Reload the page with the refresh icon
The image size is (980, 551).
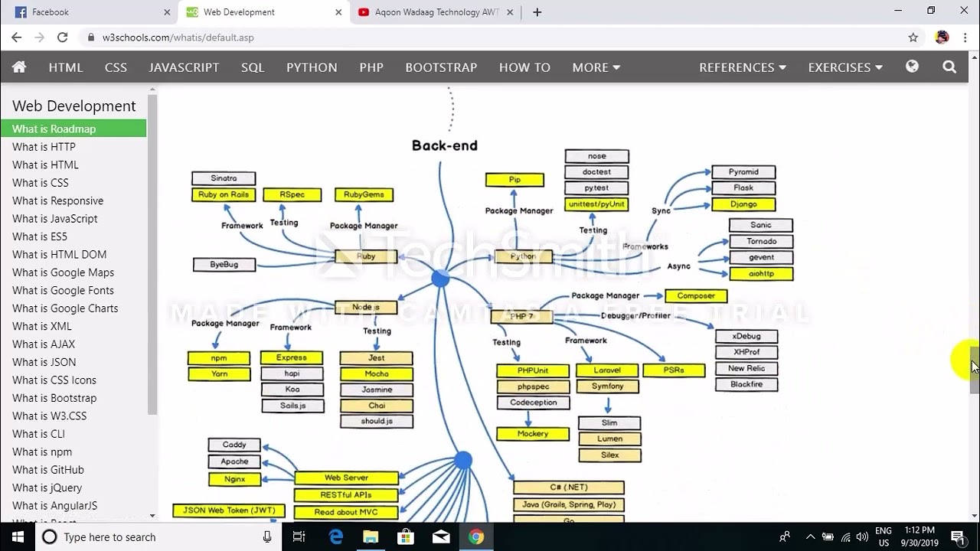(x=63, y=37)
